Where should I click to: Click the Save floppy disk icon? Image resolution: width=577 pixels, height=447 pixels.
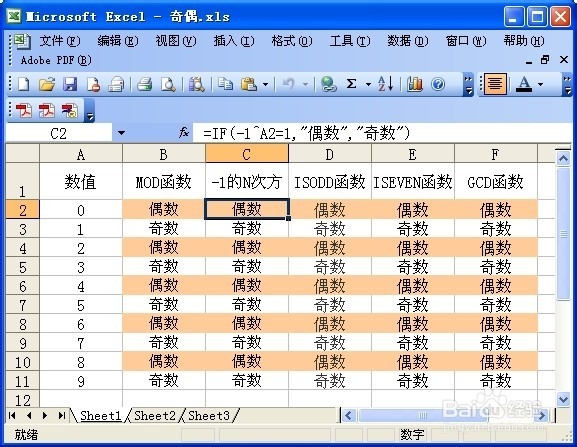[70, 84]
